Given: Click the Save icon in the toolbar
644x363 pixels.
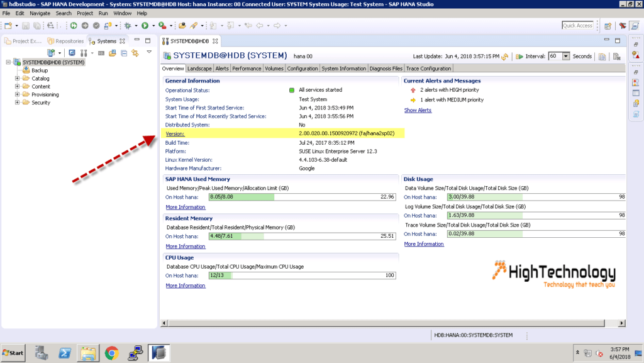Looking at the screenshot, I should 25,26.
